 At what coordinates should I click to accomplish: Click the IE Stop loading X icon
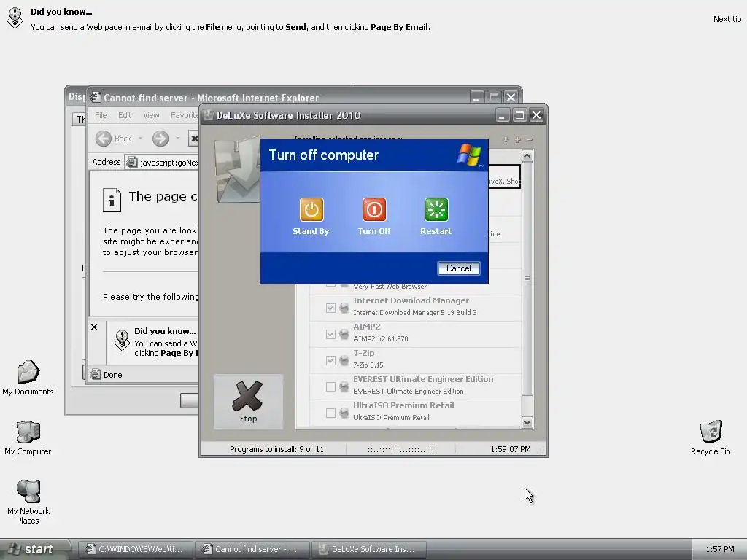[194, 139]
